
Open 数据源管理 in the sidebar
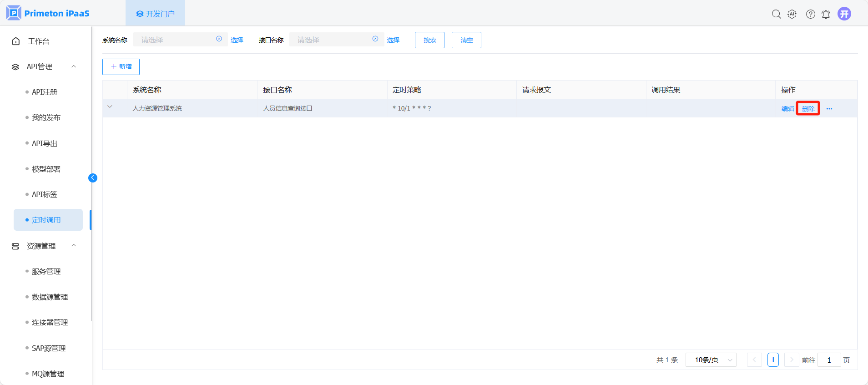click(x=50, y=297)
